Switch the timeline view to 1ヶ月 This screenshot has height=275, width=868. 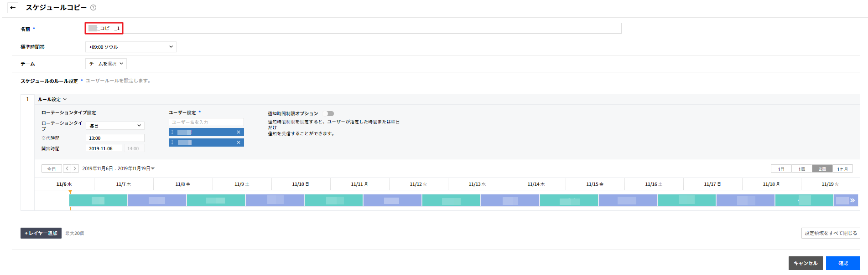click(x=842, y=169)
